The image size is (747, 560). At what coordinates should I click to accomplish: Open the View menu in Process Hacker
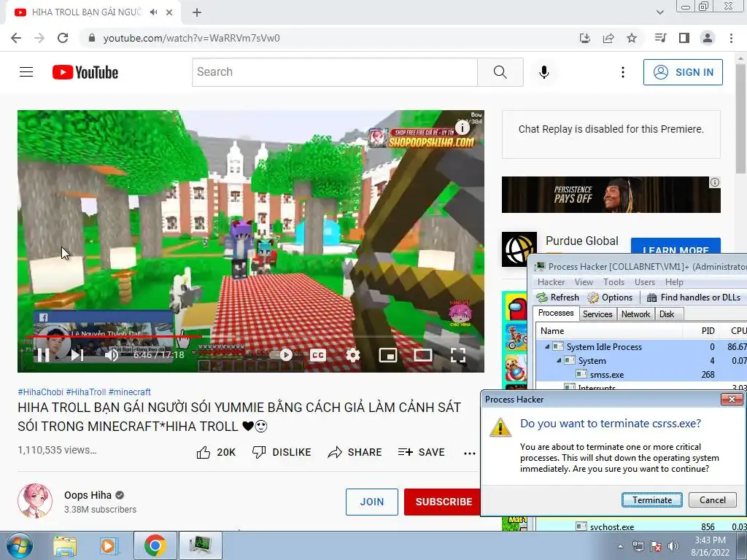(x=584, y=282)
